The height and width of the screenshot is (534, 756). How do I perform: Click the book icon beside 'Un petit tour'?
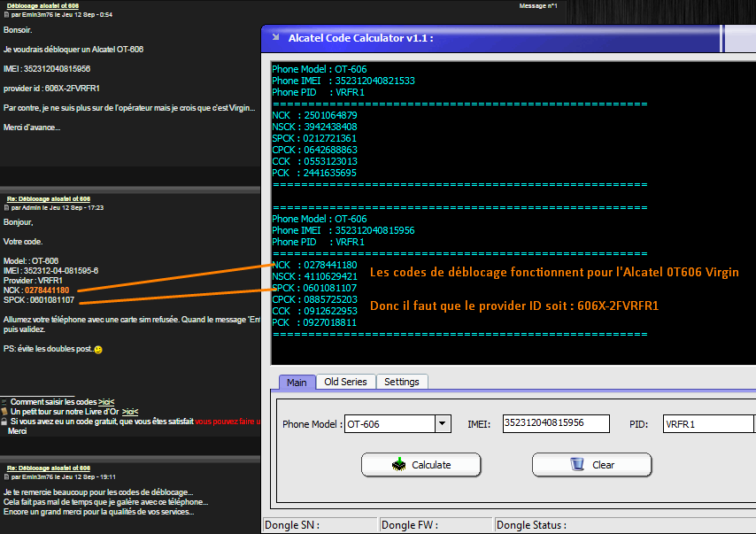(4, 412)
